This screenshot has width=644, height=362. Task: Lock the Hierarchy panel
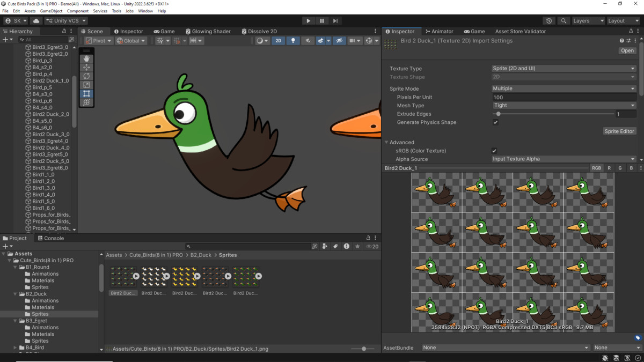tap(64, 32)
